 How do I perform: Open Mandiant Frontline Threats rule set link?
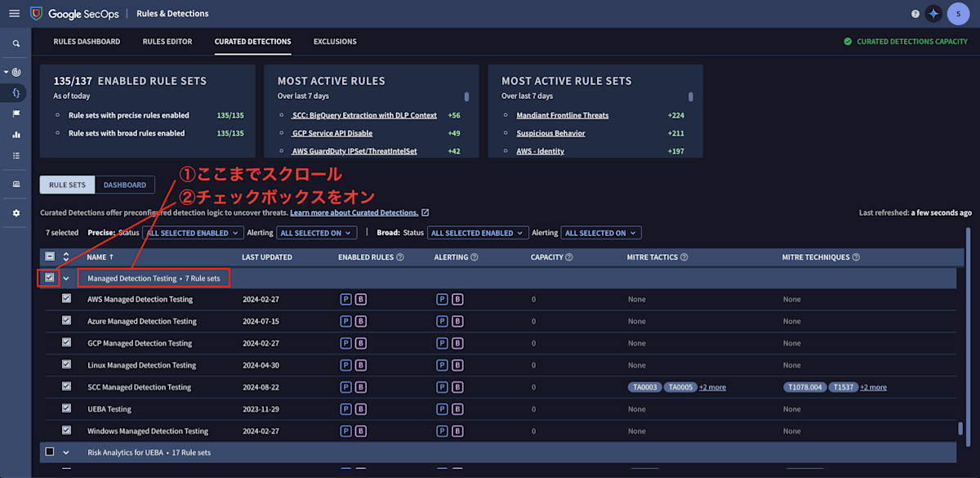coord(563,115)
